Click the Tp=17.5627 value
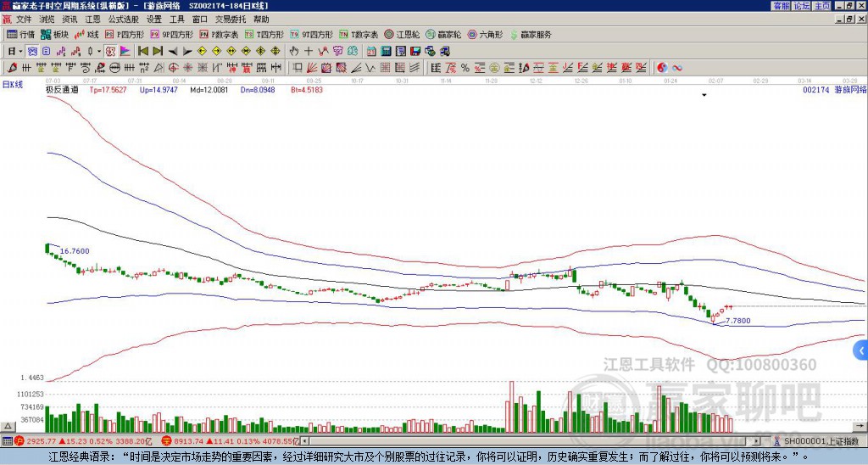868x465 pixels. pos(108,89)
